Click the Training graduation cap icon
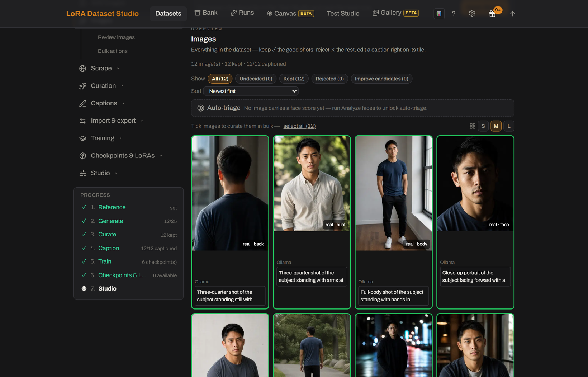The height and width of the screenshot is (377, 588). [x=83, y=138]
